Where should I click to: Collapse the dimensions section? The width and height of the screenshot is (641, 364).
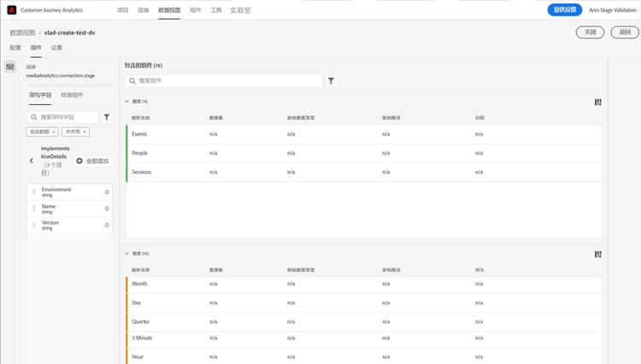(126, 253)
